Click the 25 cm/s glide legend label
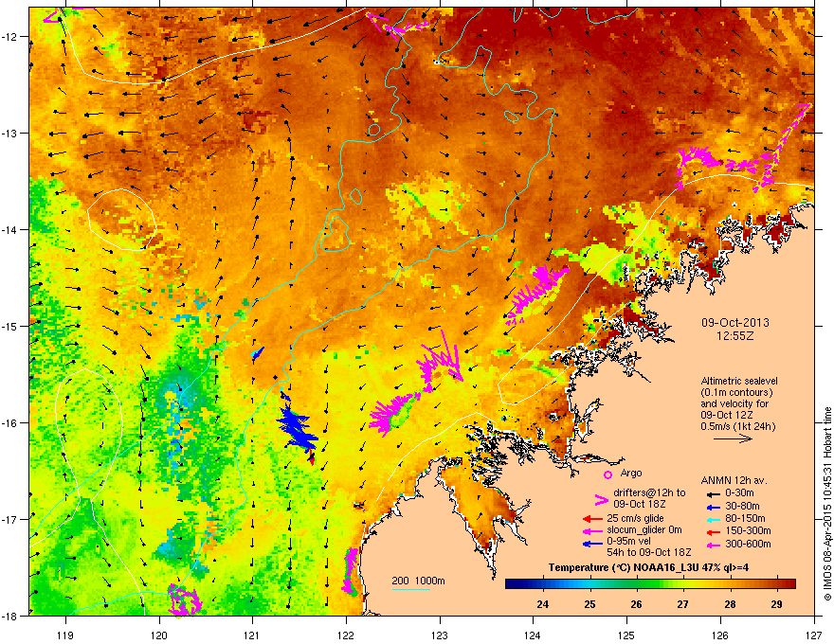The height and width of the screenshot is (644, 834). pos(636,518)
